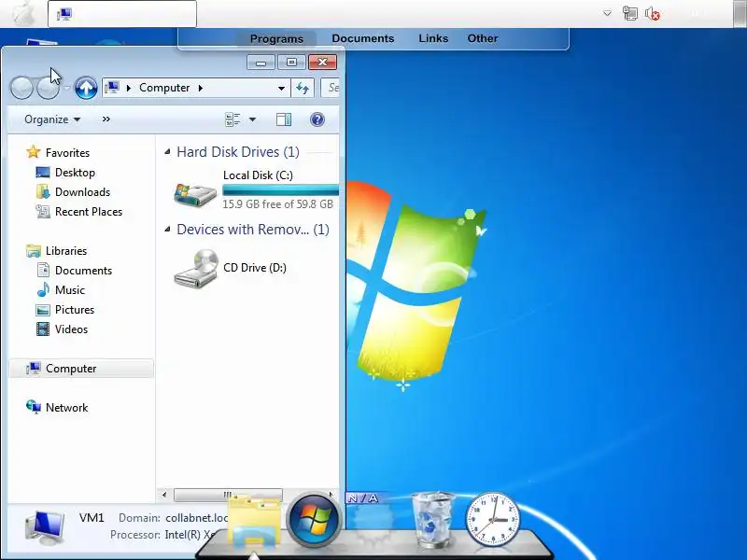Click the faded gear icon in dock
This screenshot has height=560, width=747.
pos(374,523)
